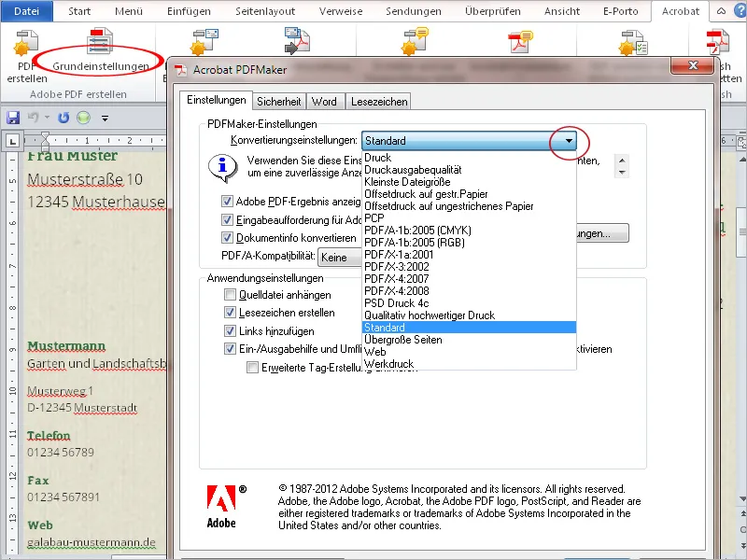
Task: Select the PCP list entry
Action: (x=469, y=218)
